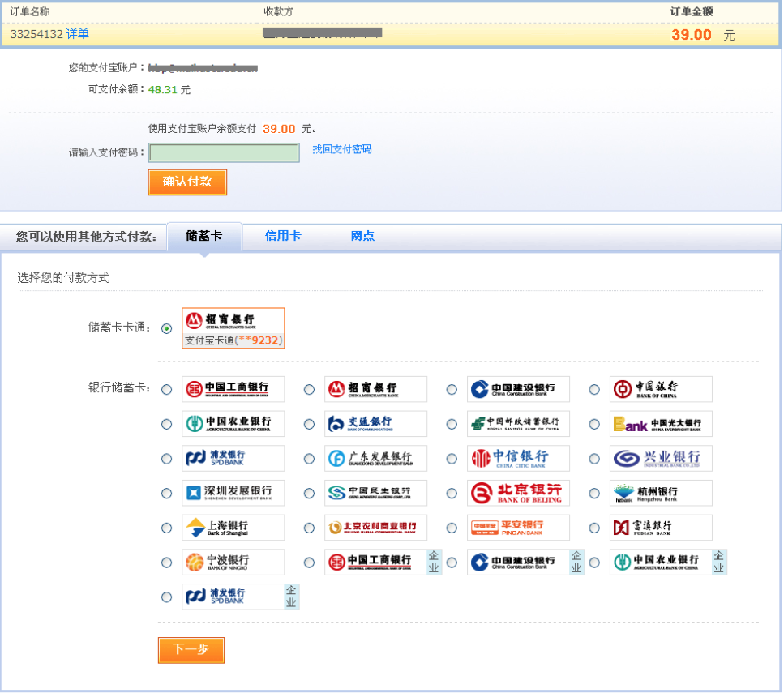
Task: Choose the 杭州银行 radio option
Action: tap(594, 494)
